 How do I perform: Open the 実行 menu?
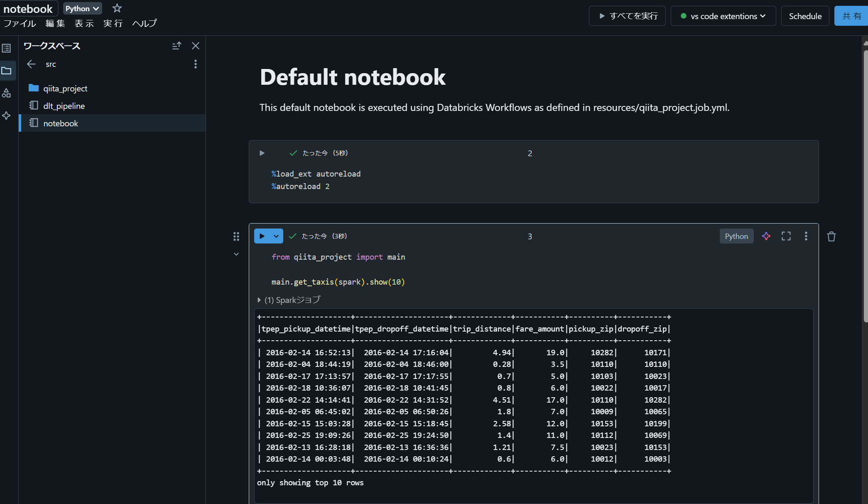(113, 24)
